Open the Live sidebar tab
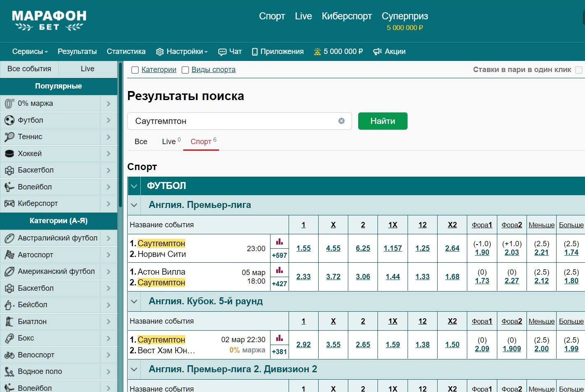The width and height of the screenshot is (585, 392). [88, 69]
